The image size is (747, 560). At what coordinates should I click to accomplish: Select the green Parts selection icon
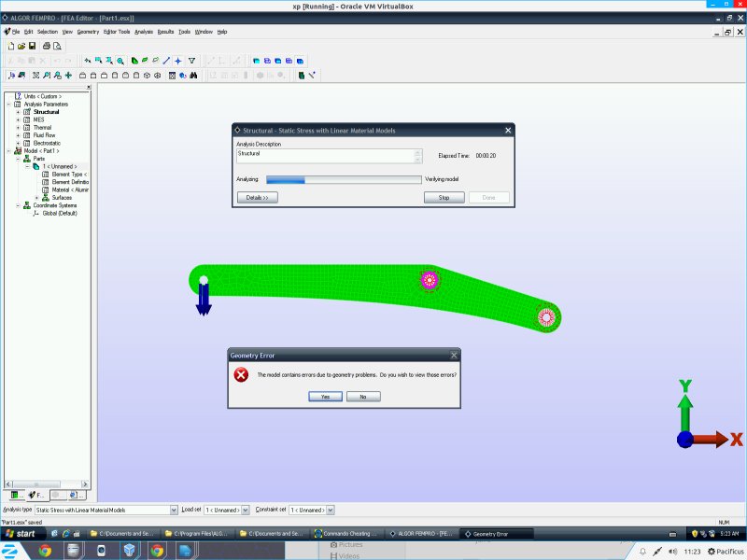pyautogui.click(x=134, y=61)
